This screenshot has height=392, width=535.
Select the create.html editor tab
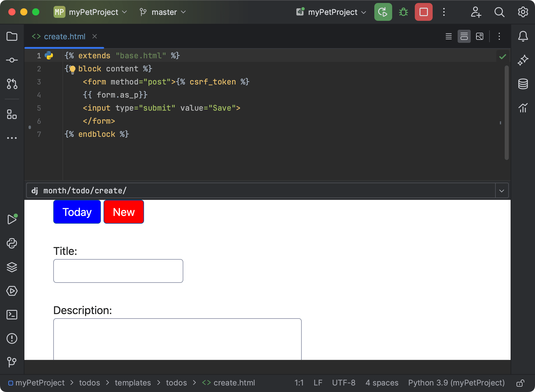[65, 36]
